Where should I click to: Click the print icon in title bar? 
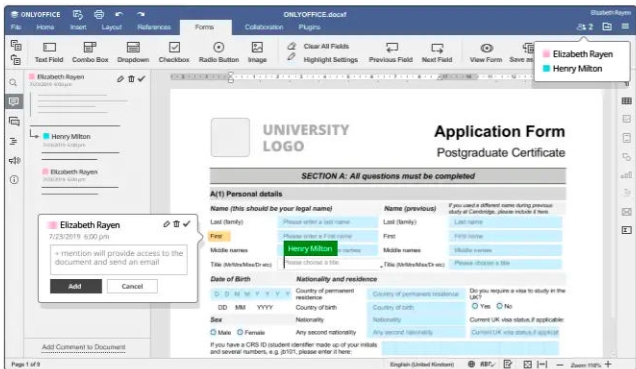coord(99,14)
